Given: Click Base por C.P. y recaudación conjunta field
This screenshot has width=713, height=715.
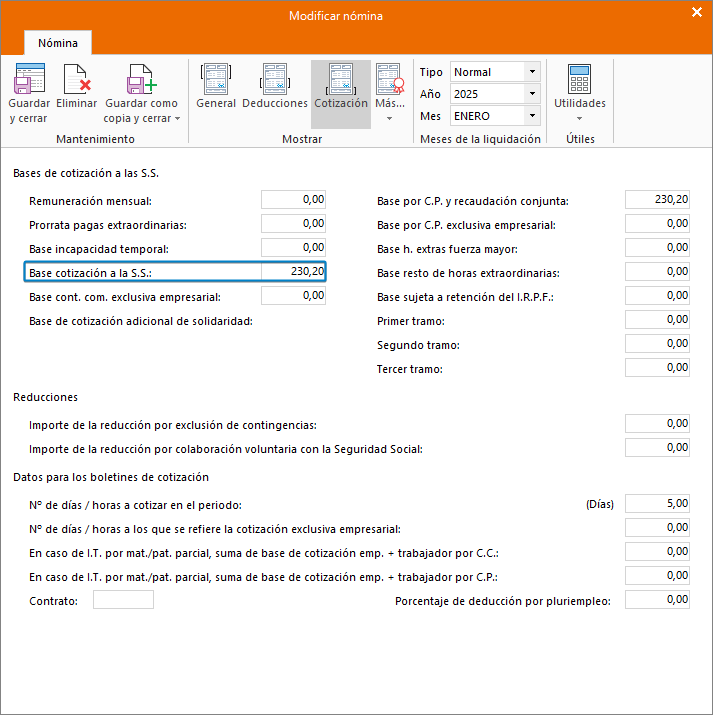Looking at the screenshot, I should coord(657,200).
